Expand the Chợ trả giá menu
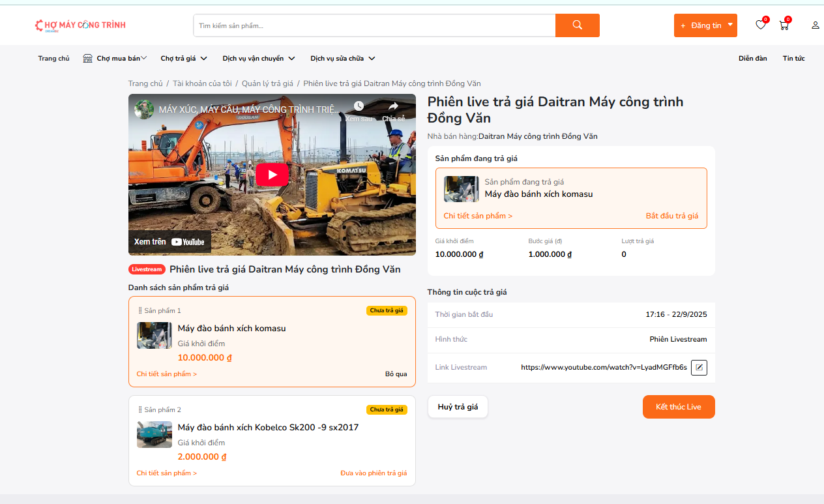 184,59
